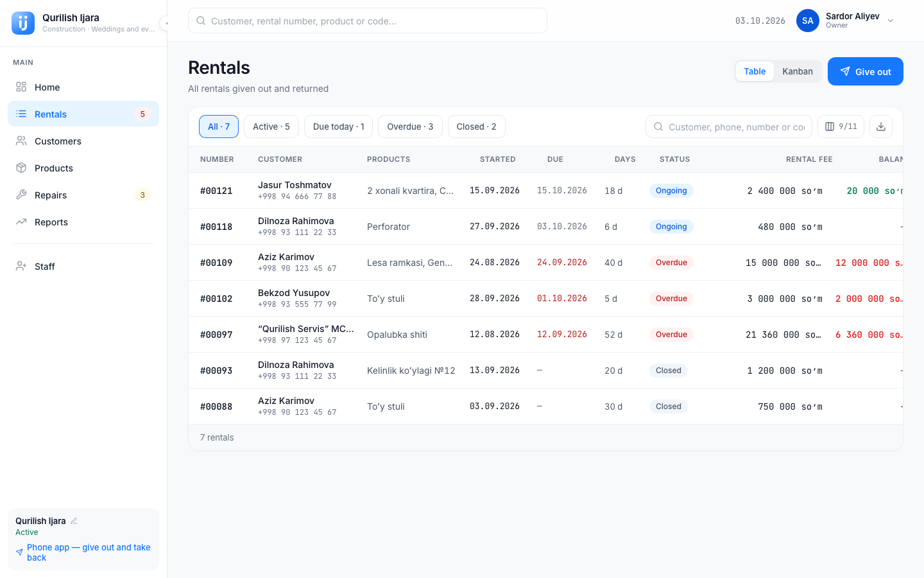Click the red due date 24.09.2026
Image resolution: width=924 pixels, height=578 pixels.
[562, 263]
